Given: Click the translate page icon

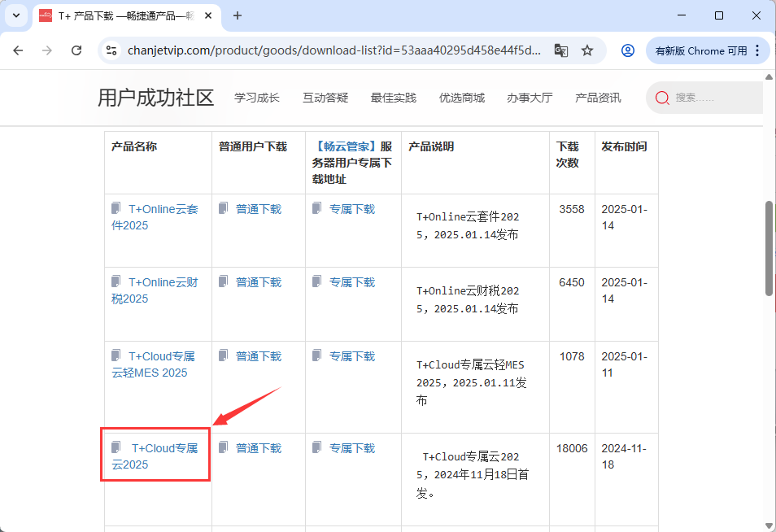Looking at the screenshot, I should pyautogui.click(x=560, y=50).
